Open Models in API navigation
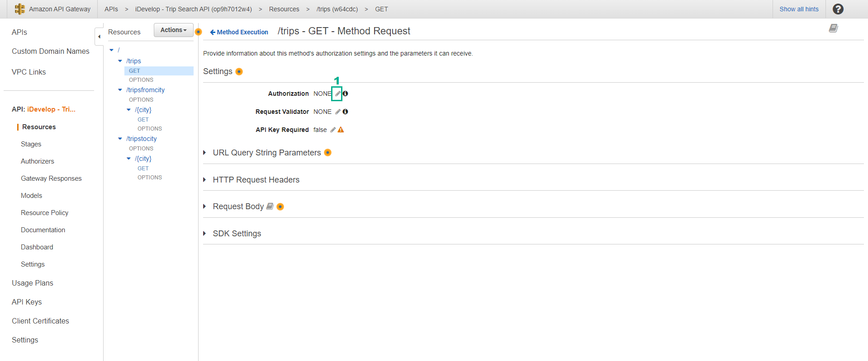This screenshot has height=361, width=868. click(x=32, y=196)
